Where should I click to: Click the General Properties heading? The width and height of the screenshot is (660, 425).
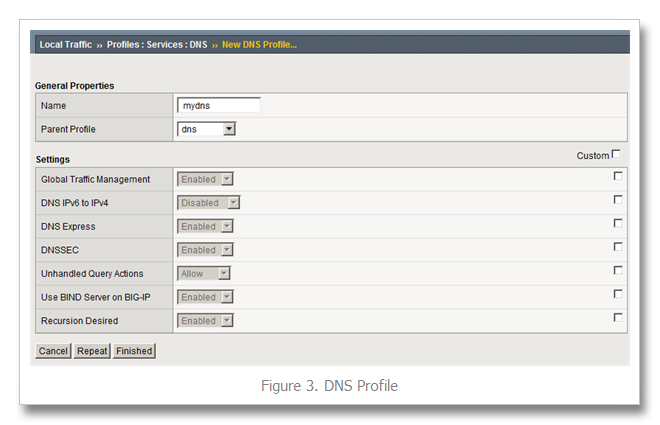(75, 85)
